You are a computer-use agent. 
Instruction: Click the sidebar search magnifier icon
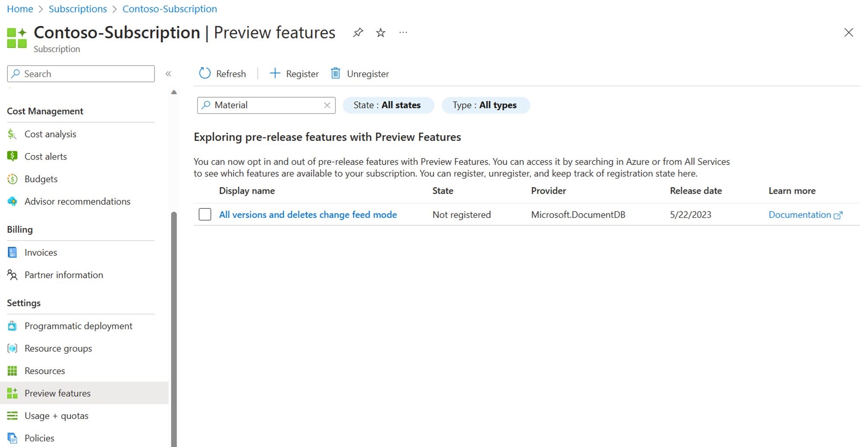click(16, 74)
